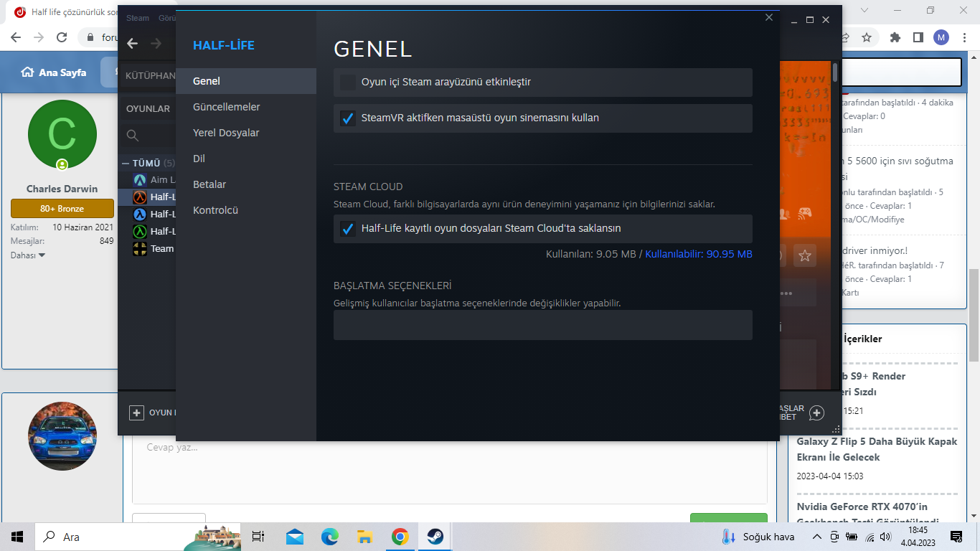The width and height of the screenshot is (980, 551).
Task: Click the 'Kullanılabilir: 90.95 MB' text
Action: coord(699,254)
